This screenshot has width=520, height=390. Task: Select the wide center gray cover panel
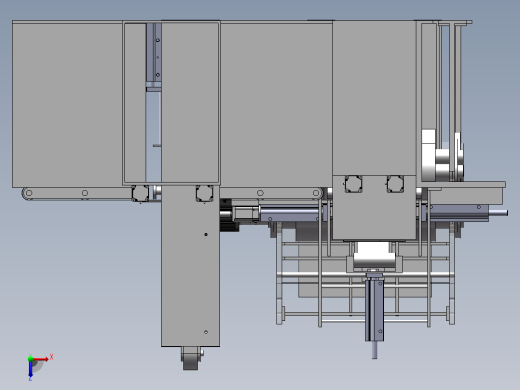coord(276,105)
